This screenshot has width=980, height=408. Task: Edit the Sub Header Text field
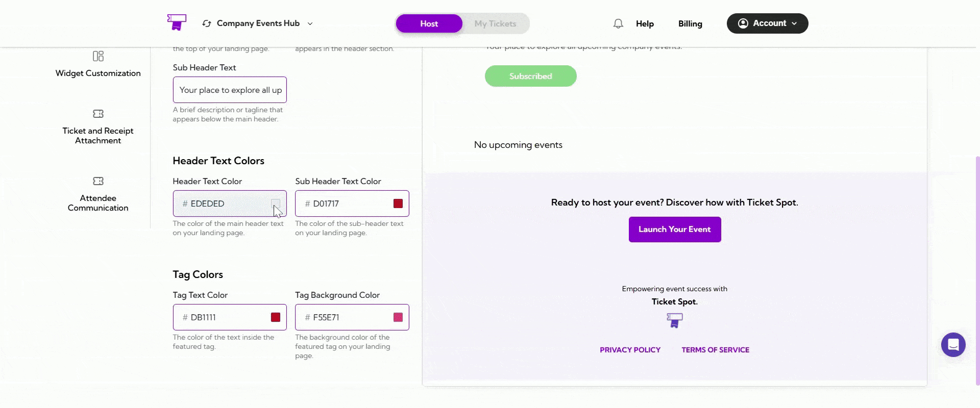point(230,90)
